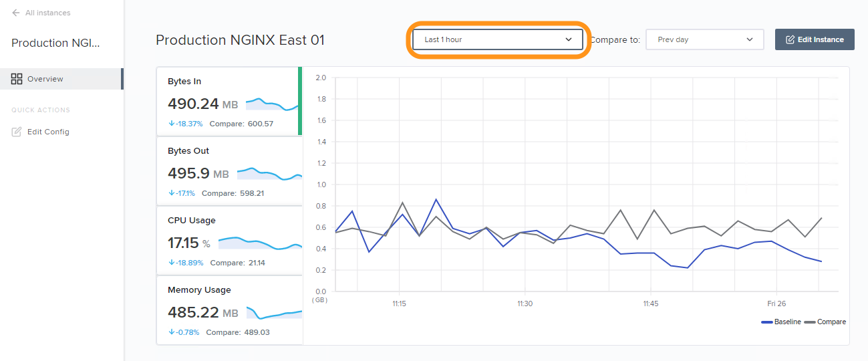The image size is (868, 361).
Task: Click the Baseline legend swatch
Action: pos(766,322)
